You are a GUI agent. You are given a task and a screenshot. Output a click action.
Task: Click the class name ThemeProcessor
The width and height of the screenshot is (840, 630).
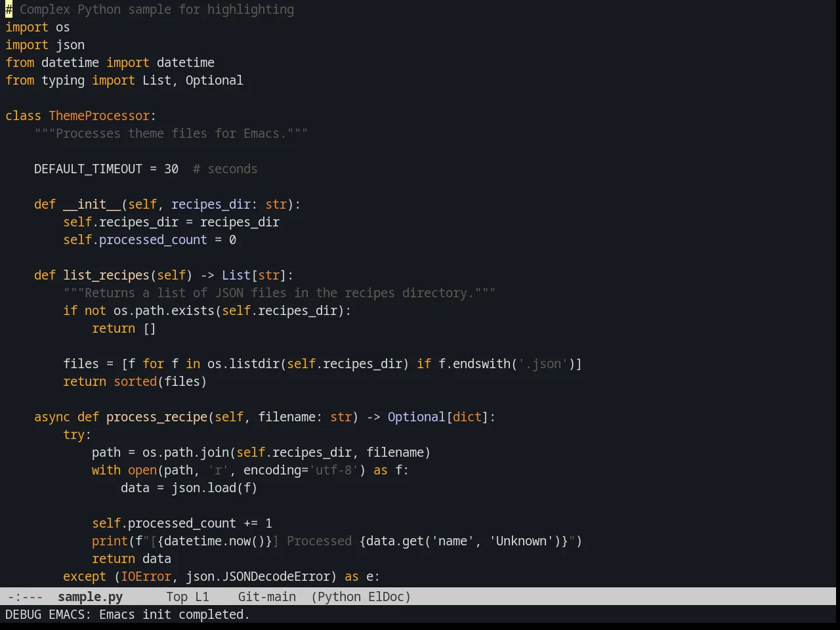coord(99,115)
